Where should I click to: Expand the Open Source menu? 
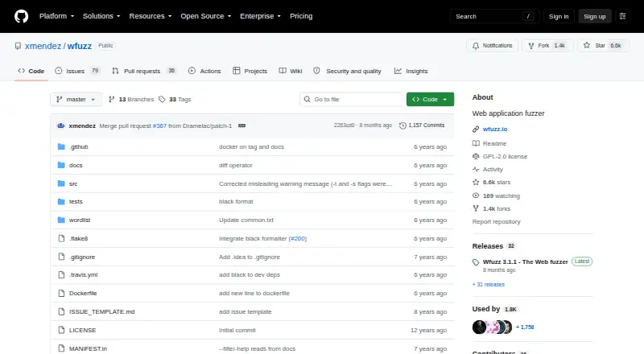[206, 16]
